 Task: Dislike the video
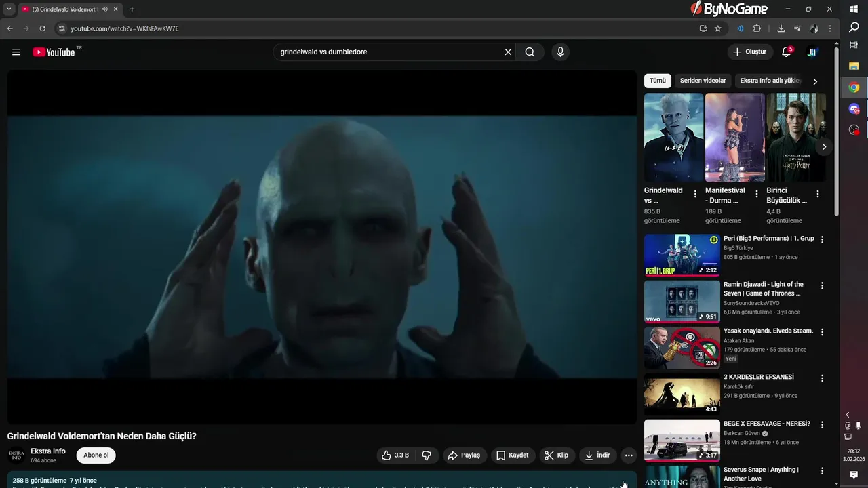point(427,455)
